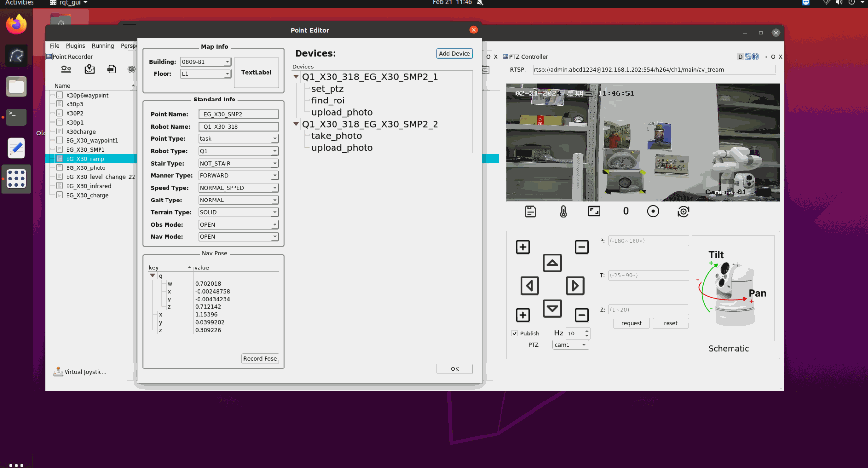
Task: Open the PTZ cam1 dropdown
Action: (x=570, y=345)
